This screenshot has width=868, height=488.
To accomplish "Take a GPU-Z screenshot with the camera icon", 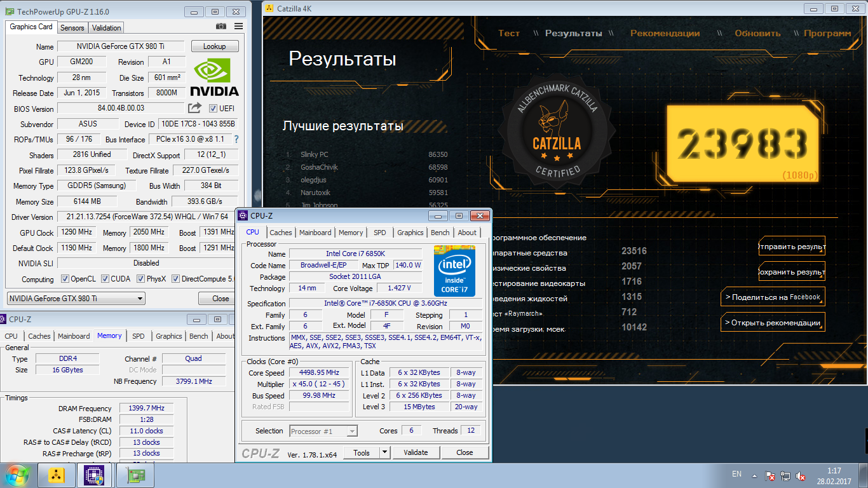I will 220,27.
